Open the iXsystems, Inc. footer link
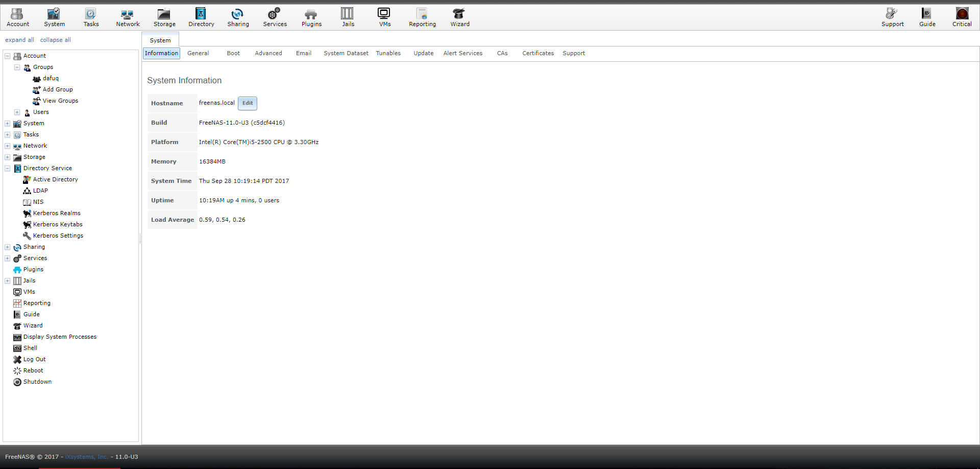 [87, 457]
